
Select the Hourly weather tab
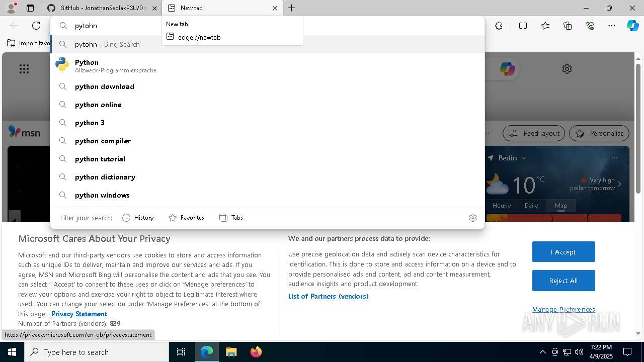click(502, 205)
